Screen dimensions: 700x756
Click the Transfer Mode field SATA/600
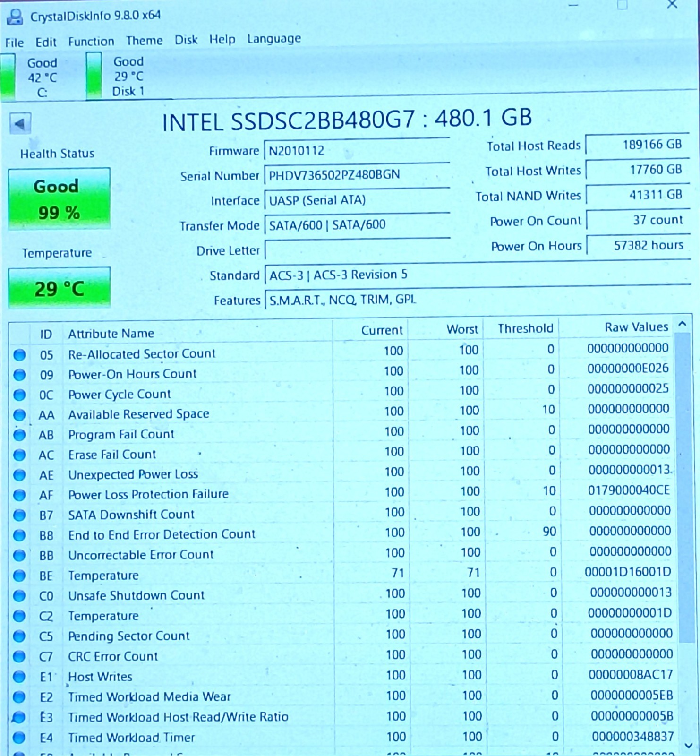point(357,225)
